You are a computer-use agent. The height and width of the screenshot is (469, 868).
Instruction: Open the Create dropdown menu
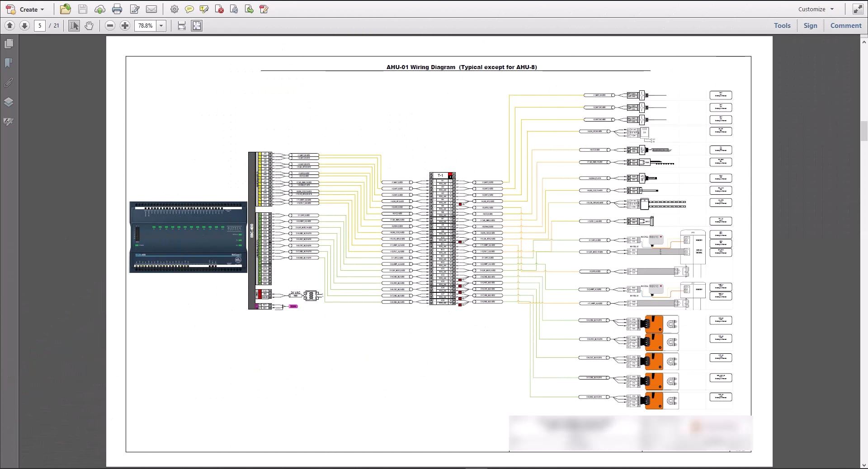[29, 9]
